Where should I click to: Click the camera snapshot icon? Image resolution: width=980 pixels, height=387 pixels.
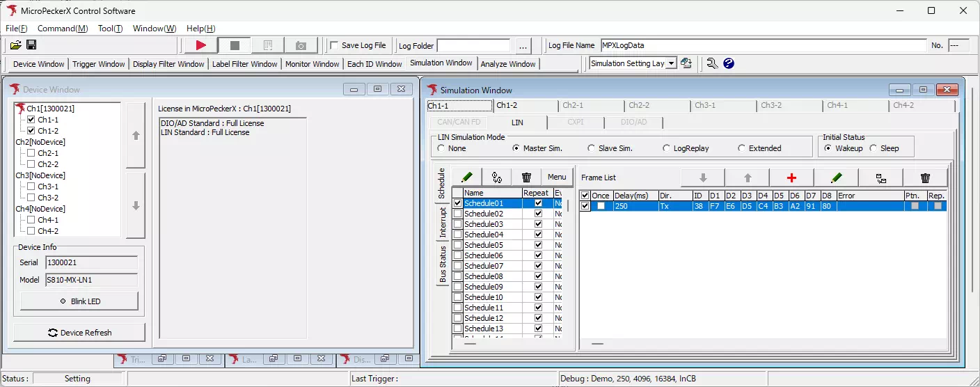coord(301,45)
